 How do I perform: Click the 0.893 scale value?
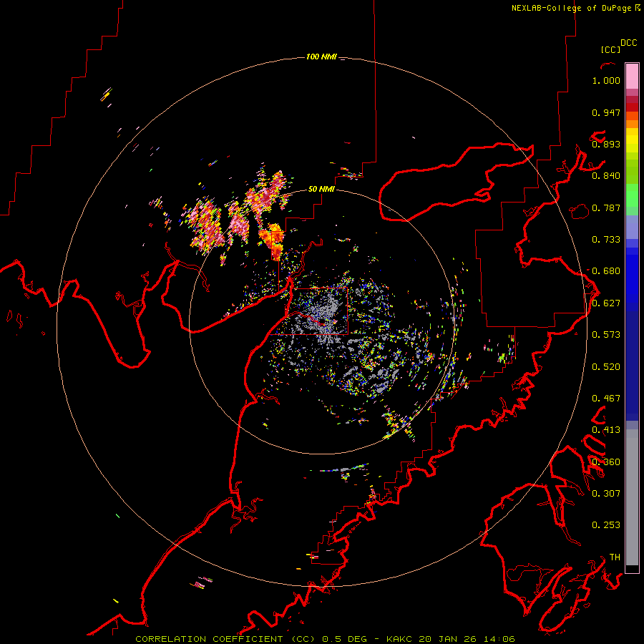(606, 144)
